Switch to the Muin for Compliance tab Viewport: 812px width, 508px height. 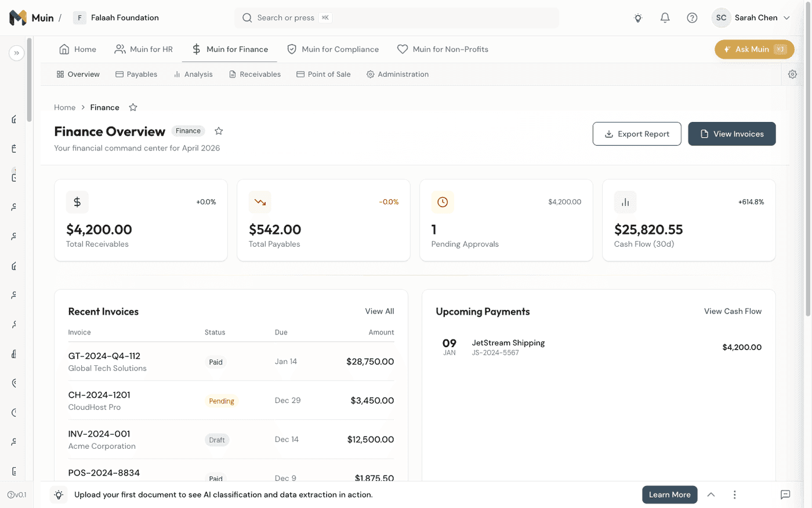coord(333,49)
